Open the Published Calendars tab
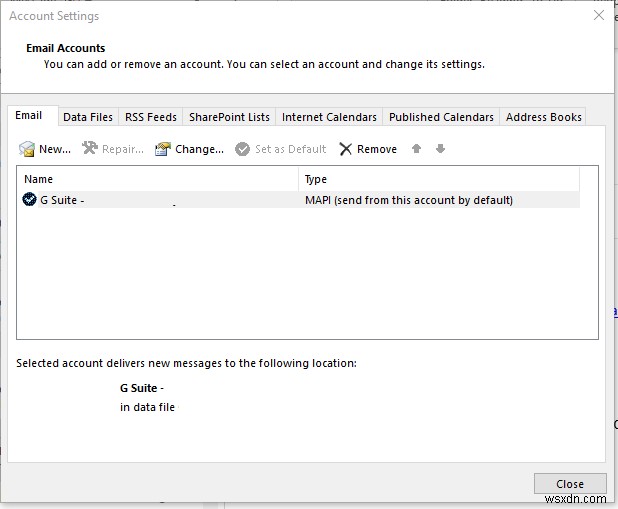Image resolution: width=618 pixels, height=509 pixels. pos(441,117)
